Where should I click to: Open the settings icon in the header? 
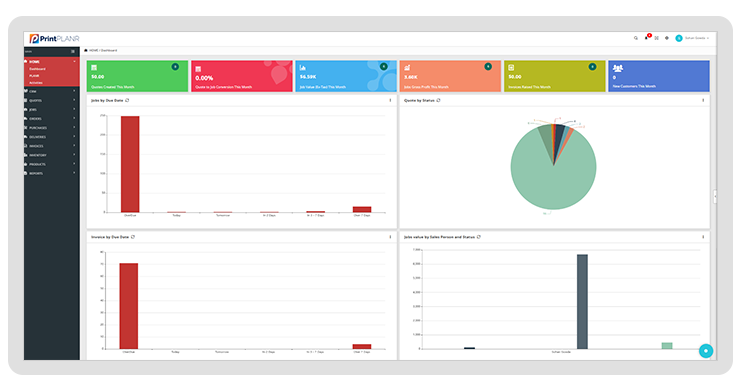[667, 38]
